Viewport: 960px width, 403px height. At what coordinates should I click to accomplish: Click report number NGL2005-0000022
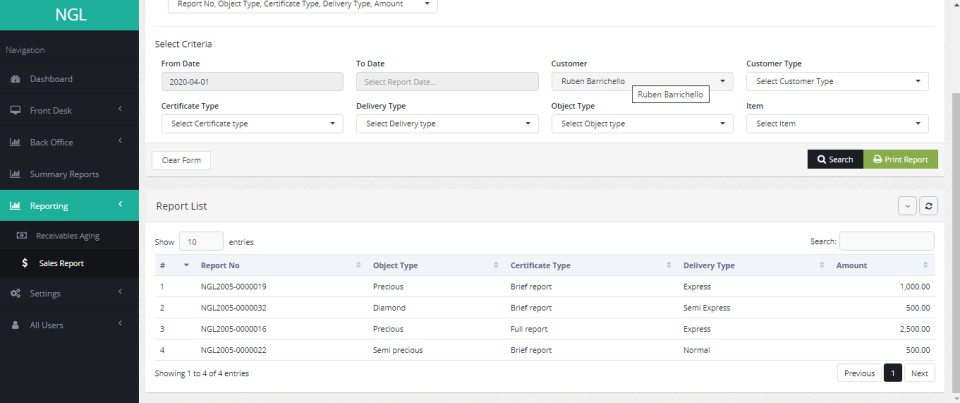click(x=233, y=350)
